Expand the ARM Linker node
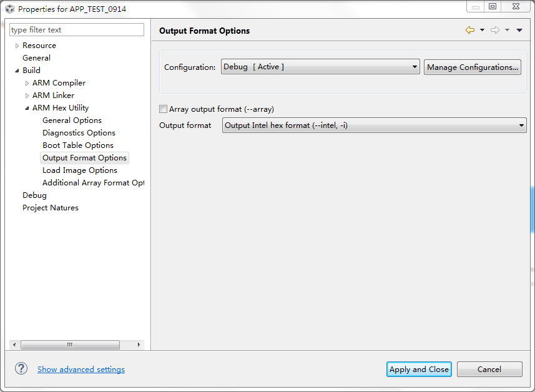Viewport: 535px width, 392px height. [27, 96]
